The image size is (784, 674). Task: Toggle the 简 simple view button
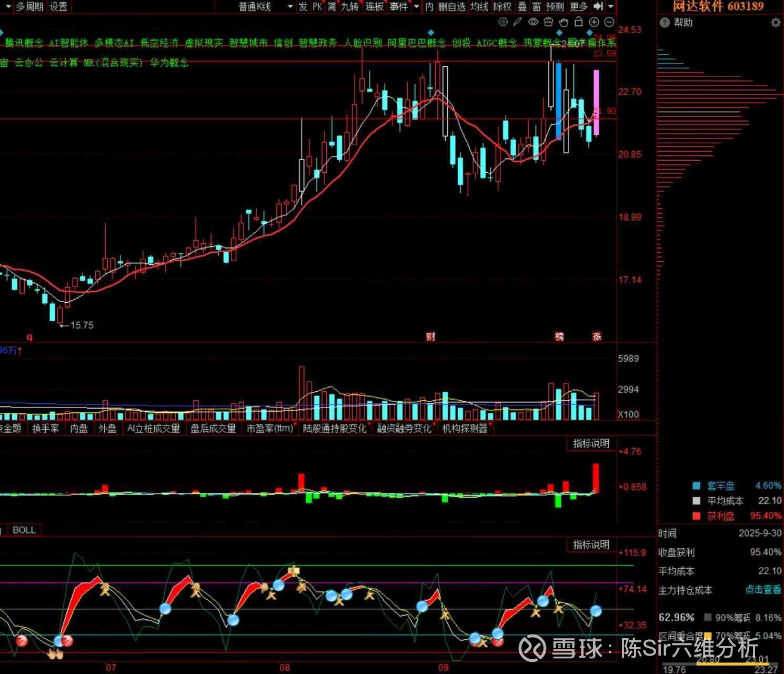pos(332,6)
